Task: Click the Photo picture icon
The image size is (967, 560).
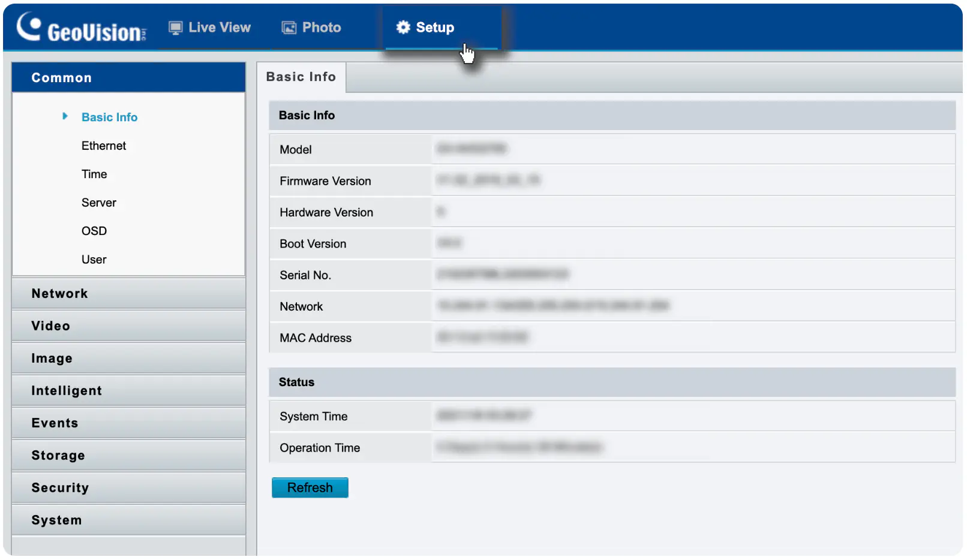Action: point(289,28)
